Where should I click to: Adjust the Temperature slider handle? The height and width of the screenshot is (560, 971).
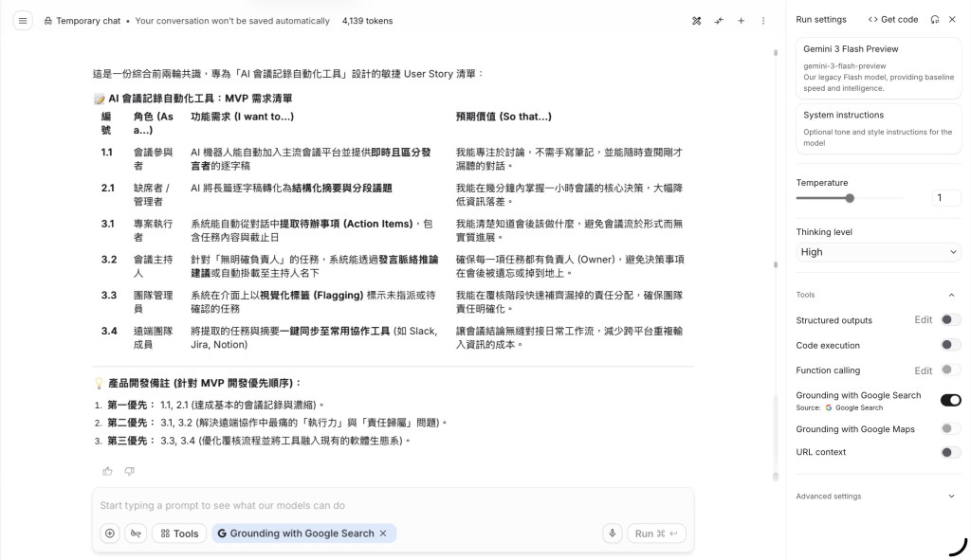click(850, 198)
